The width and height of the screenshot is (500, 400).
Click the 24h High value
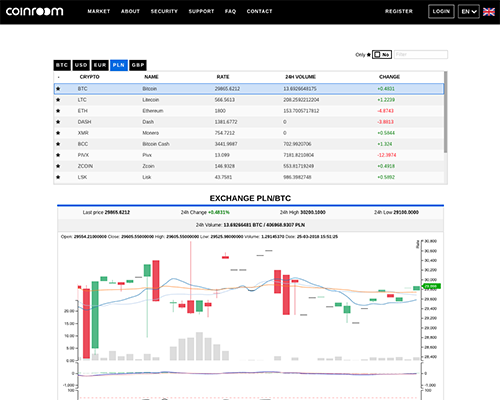pyautogui.click(x=313, y=212)
